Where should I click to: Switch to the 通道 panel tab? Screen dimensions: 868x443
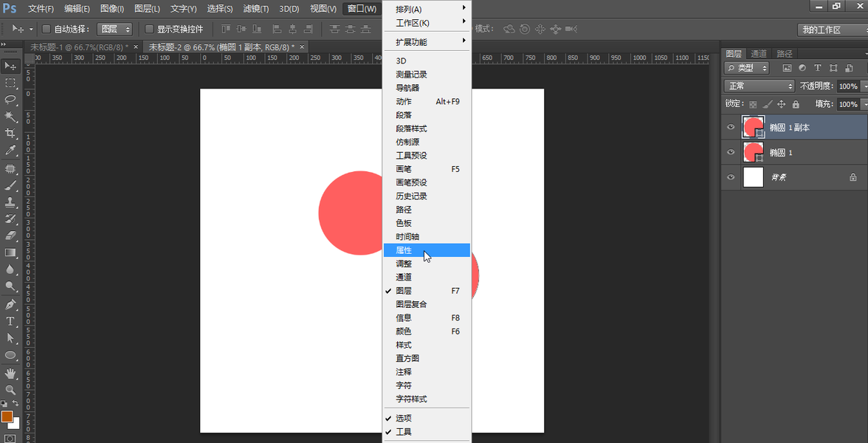[x=759, y=54]
